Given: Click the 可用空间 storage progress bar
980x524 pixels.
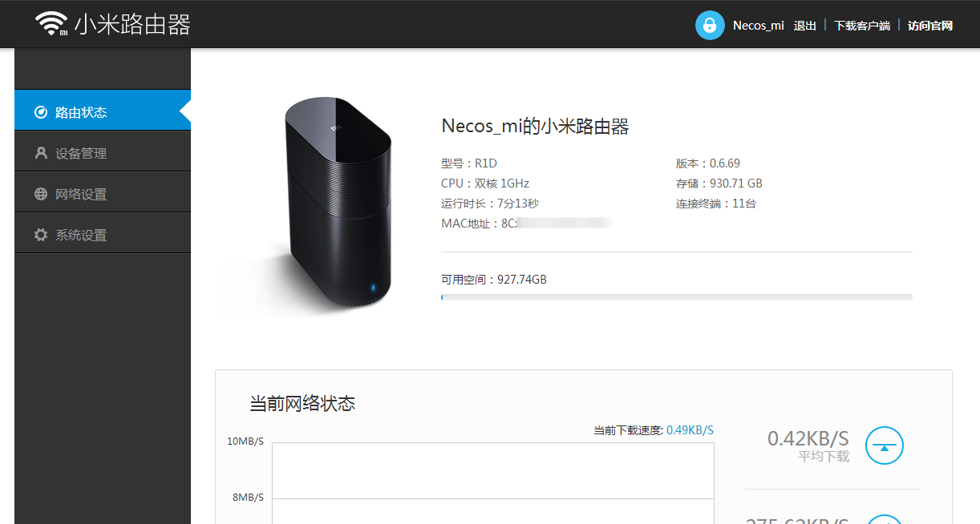Looking at the screenshot, I should click(x=677, y=297).
